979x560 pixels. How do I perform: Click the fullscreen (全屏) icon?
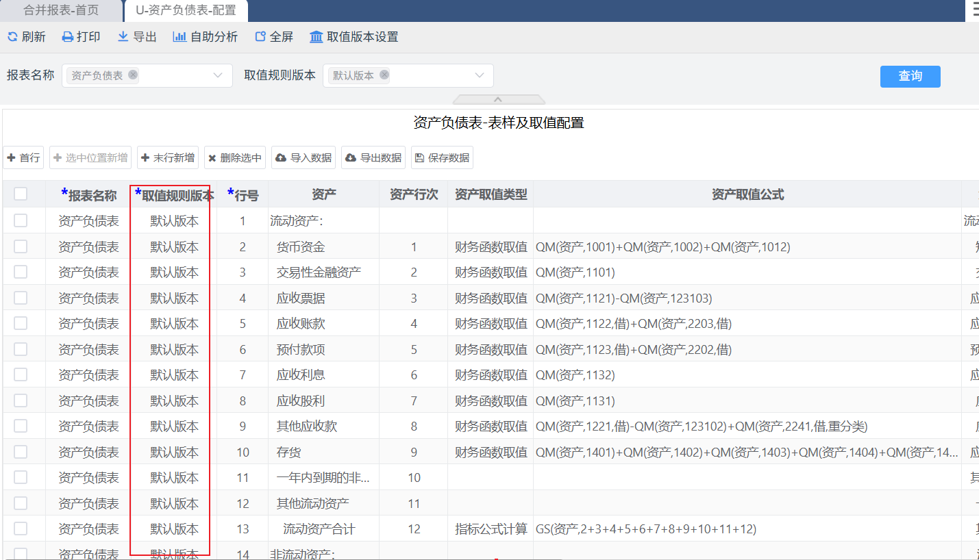coord(260,37)
